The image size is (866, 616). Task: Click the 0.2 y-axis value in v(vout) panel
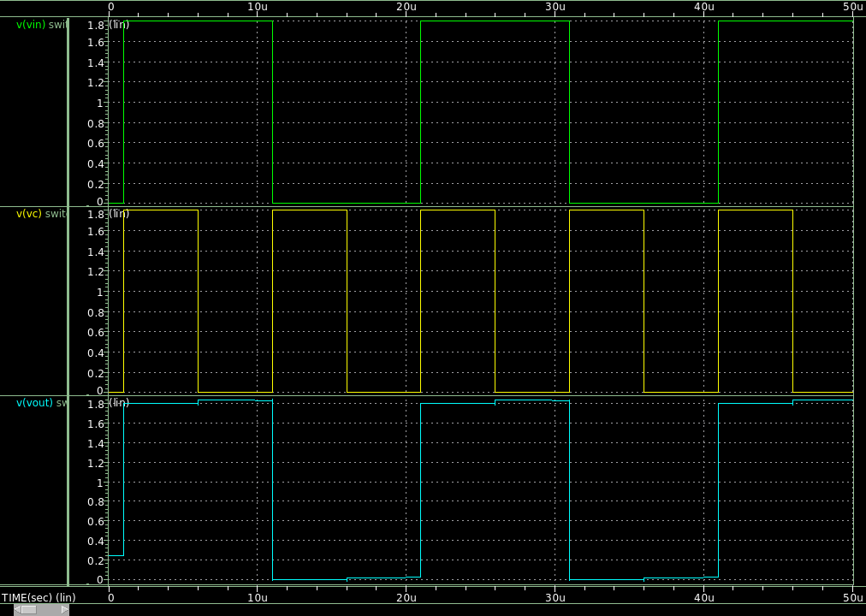(96, 560)
